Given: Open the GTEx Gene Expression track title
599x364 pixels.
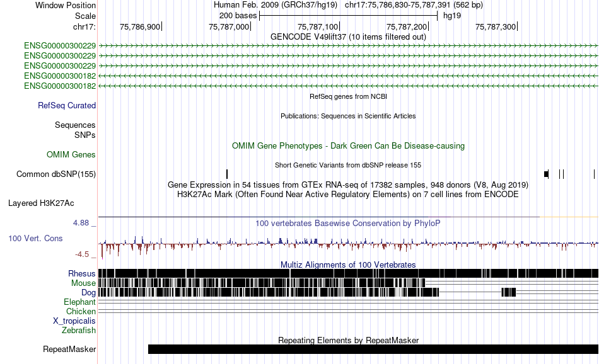Looking at the screenshot, I should click(x=348, y=185).
